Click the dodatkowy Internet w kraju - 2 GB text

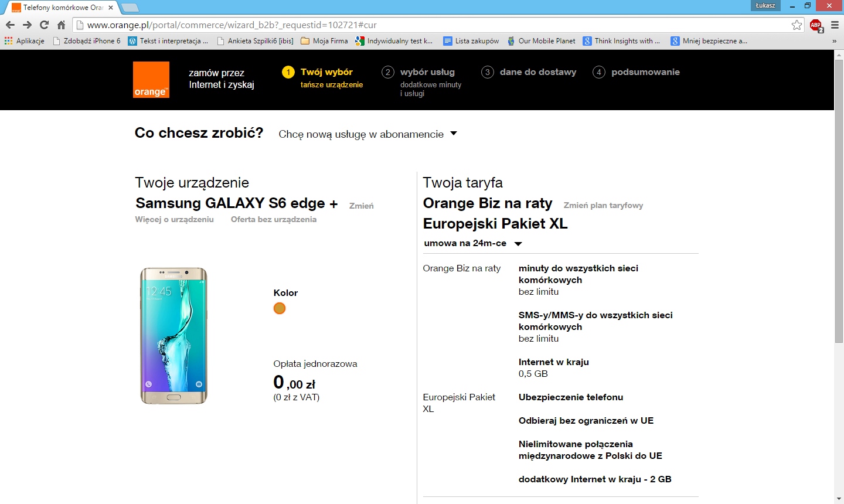point(595,479)
